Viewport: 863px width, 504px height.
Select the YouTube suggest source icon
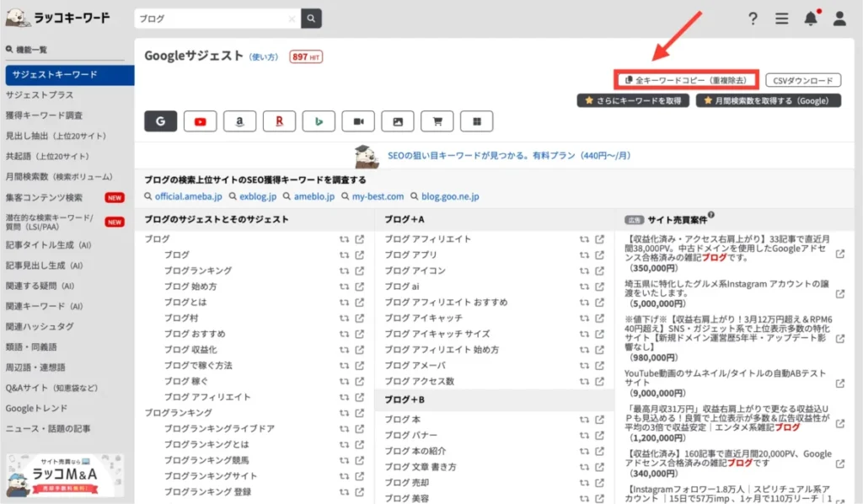coord(201,121)
